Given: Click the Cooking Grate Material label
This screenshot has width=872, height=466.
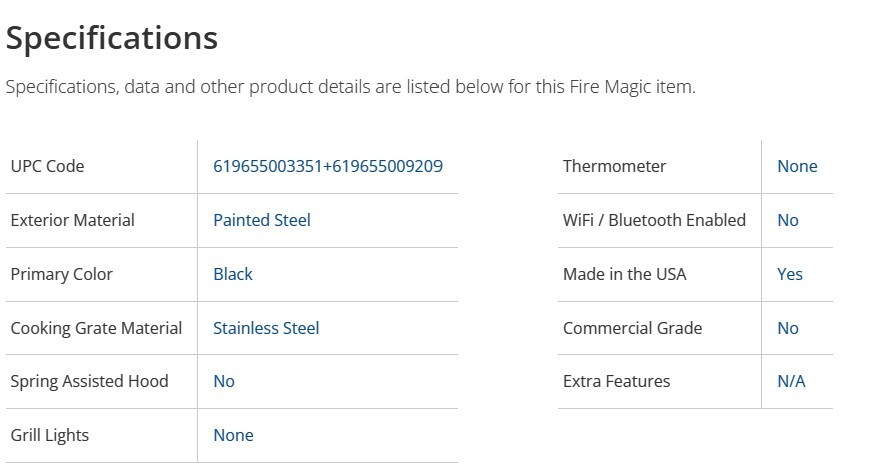Looking at the screenshot, I should (x=96, y=328).
